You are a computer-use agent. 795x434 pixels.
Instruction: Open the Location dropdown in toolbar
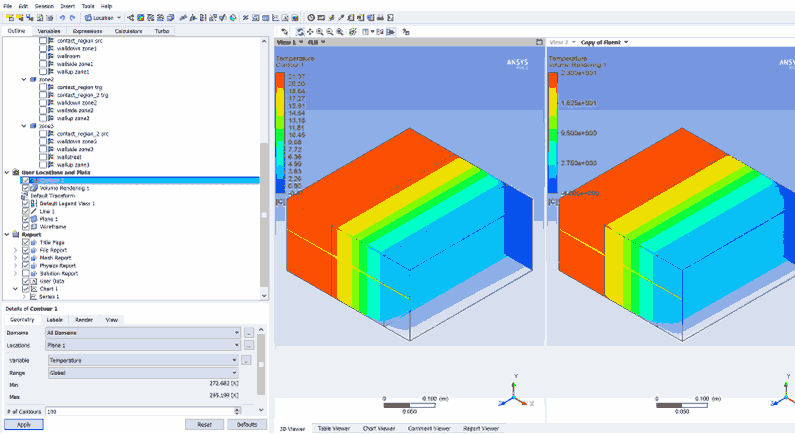point(105,18)
